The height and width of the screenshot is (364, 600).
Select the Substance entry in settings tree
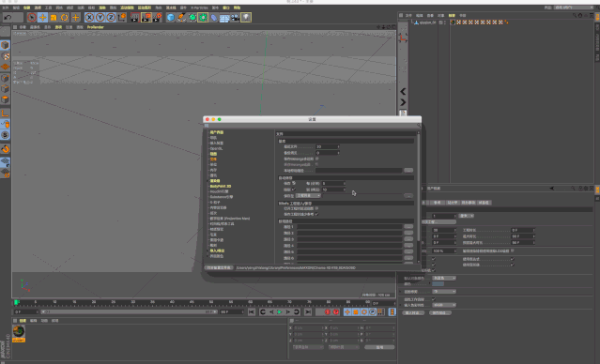[222, 197]
